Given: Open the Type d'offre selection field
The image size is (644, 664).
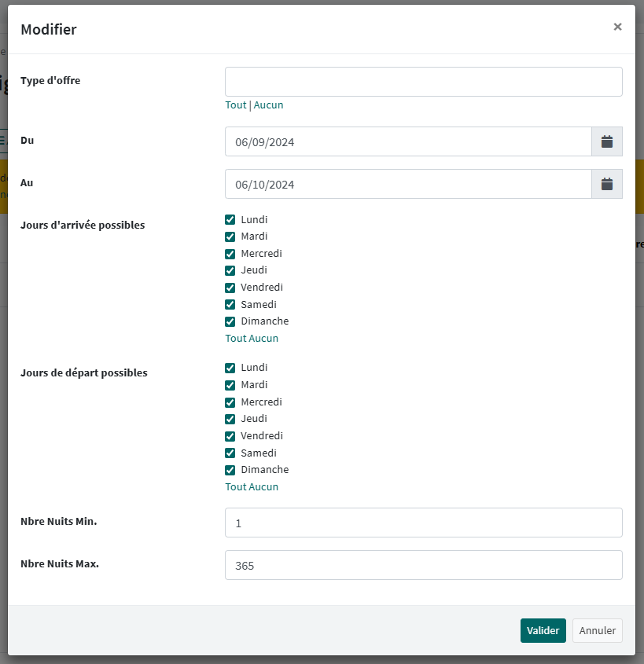Looking at the screenshot, I should pyautogui.click(x=423, y=82).
